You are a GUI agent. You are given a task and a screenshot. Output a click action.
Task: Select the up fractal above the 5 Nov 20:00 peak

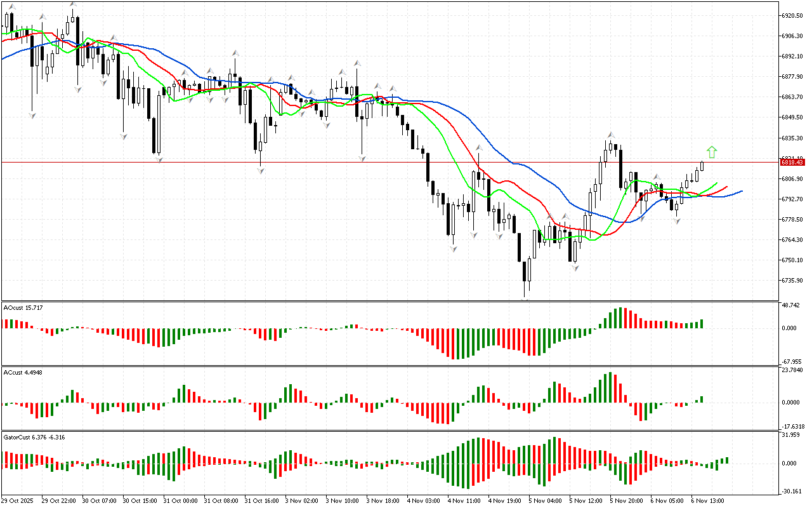(611, 135)
